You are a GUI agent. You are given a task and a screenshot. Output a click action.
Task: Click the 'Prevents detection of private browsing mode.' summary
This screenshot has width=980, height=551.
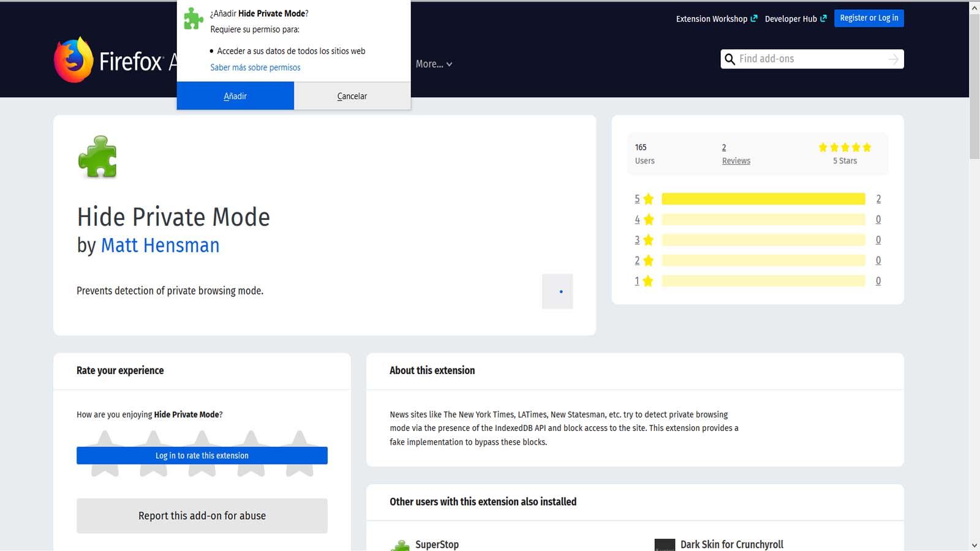[x=170, y=291]
